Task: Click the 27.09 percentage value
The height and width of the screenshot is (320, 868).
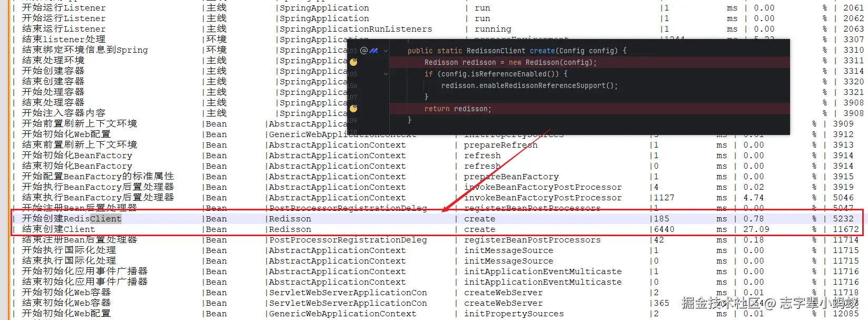Action: 756,229
